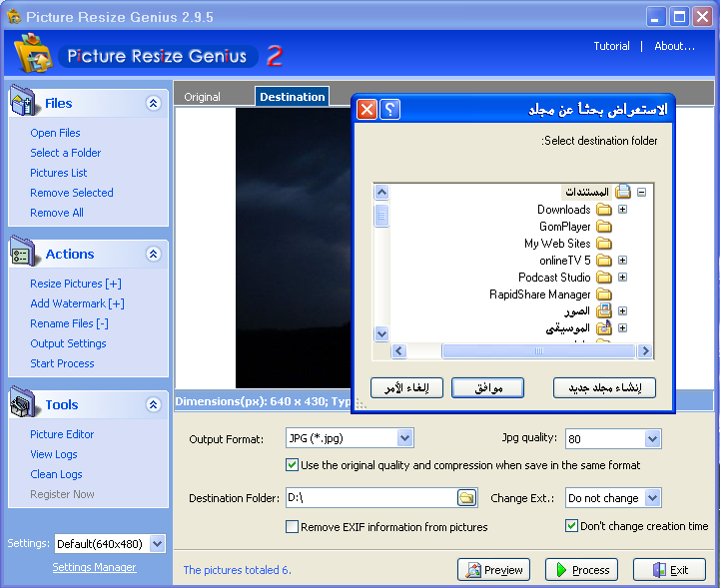Viewport: 720px width, 588px height.
Task: Click the إلغاء الأمر cancel button
Action: (x=406, y=388)
